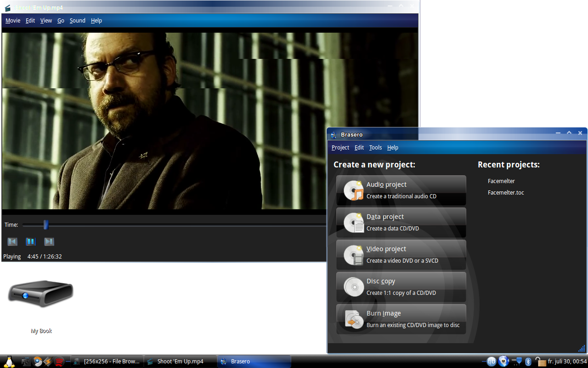This screenshot has height=368, width=588.
Task: Click the Time seek slider handle
Action: coord(45,224)
